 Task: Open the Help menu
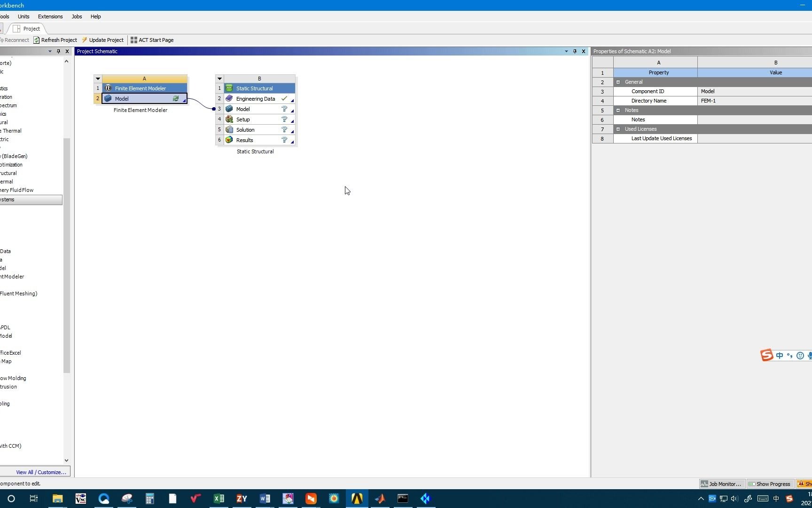coord(95,16)
